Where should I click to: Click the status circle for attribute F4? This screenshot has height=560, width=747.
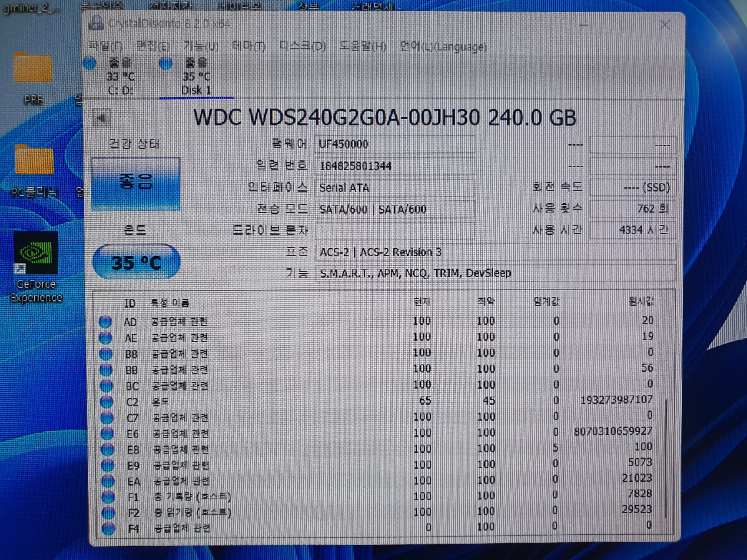tap(109, 529)
